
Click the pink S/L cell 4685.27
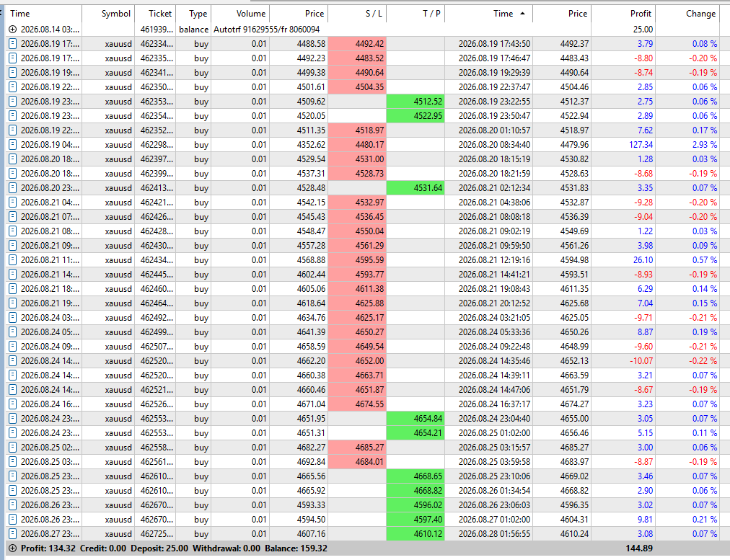pyautogui.click(x=357, y=448)
